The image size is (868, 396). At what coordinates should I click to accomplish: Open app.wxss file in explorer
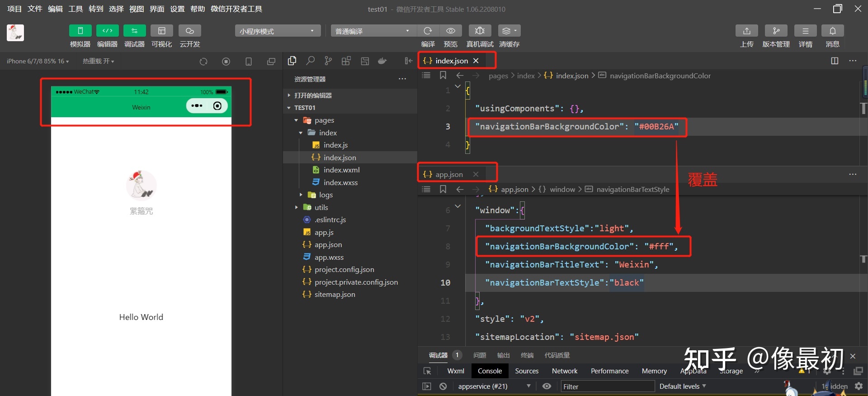[329, 257]
